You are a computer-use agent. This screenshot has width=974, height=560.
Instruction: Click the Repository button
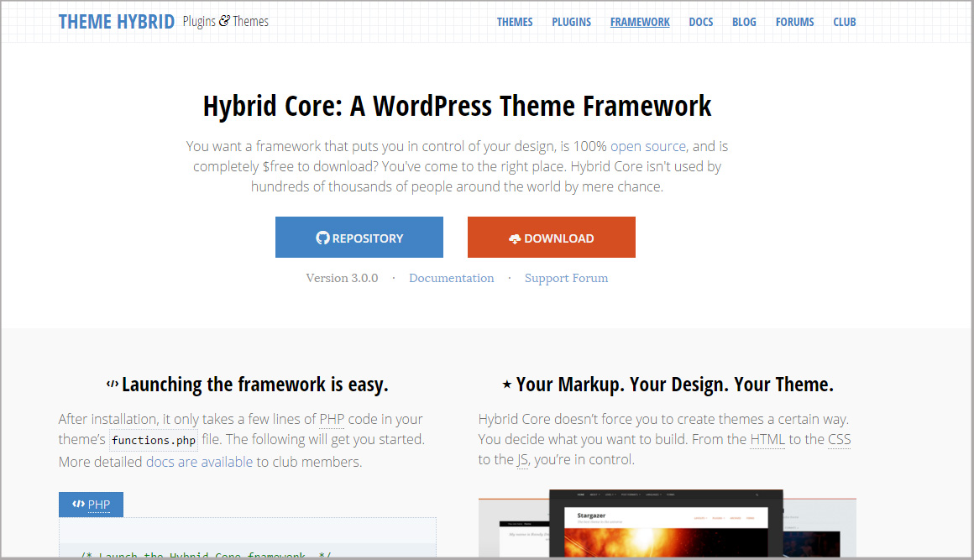[x=359, y=237]
